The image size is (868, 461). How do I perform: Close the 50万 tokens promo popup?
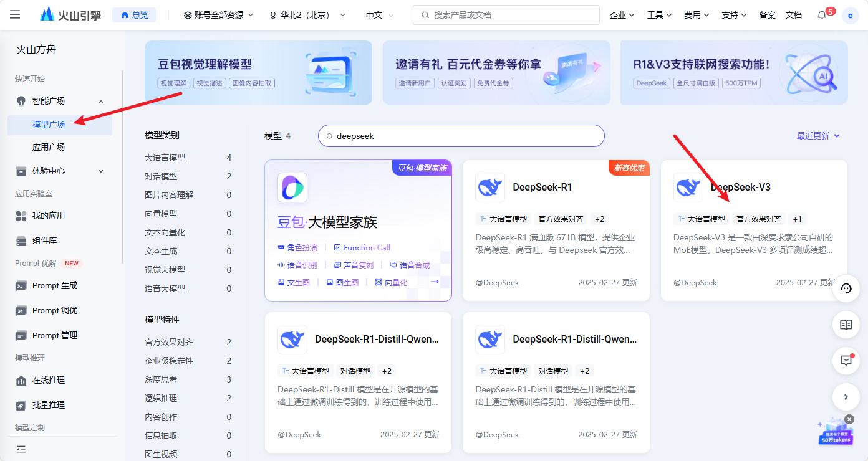coord(849,419)
